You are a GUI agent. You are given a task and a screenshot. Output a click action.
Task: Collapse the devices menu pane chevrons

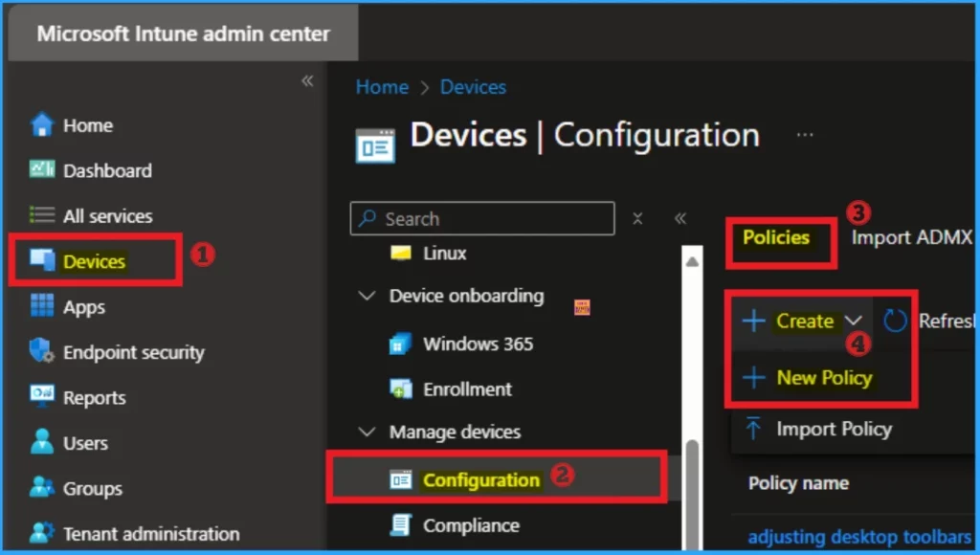pos(680,218)
